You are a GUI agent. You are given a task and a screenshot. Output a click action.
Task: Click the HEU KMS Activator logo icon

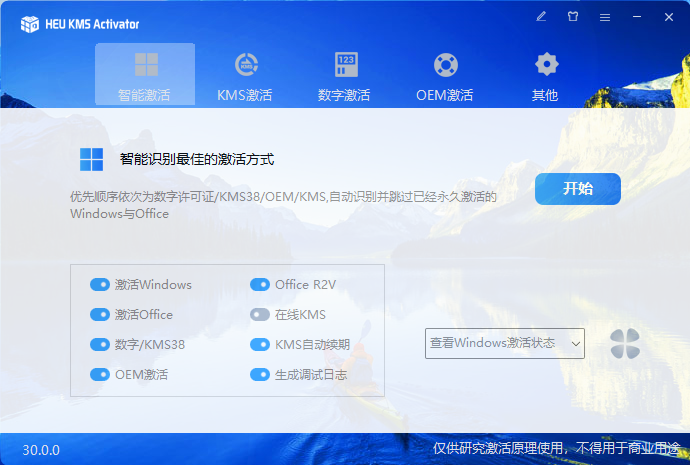[x=30, y=24]
